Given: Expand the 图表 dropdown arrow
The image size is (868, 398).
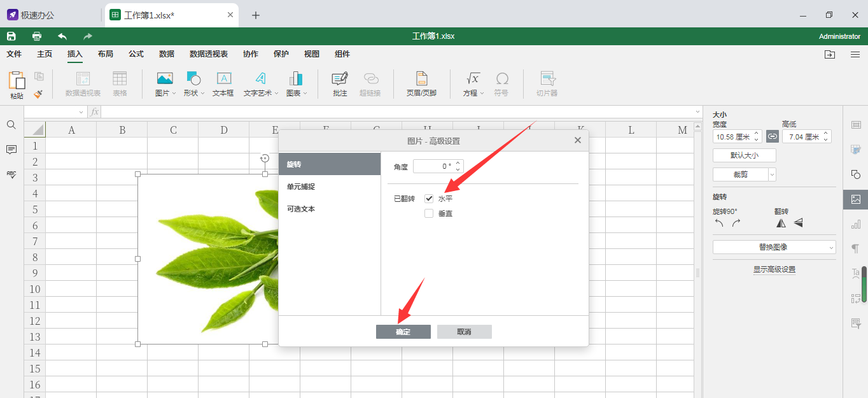Looking at the screenshot, I should (x=305, y=93).
